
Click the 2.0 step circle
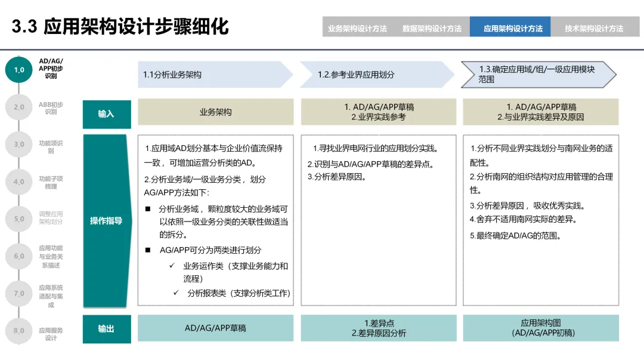pyautogui.click(x=19, y=107)
